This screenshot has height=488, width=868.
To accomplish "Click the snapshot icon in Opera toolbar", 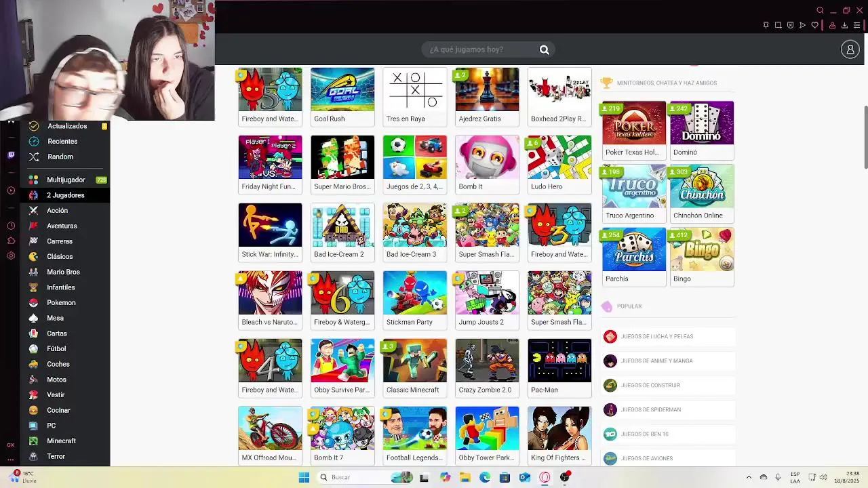I will click(x=778, y=25).
